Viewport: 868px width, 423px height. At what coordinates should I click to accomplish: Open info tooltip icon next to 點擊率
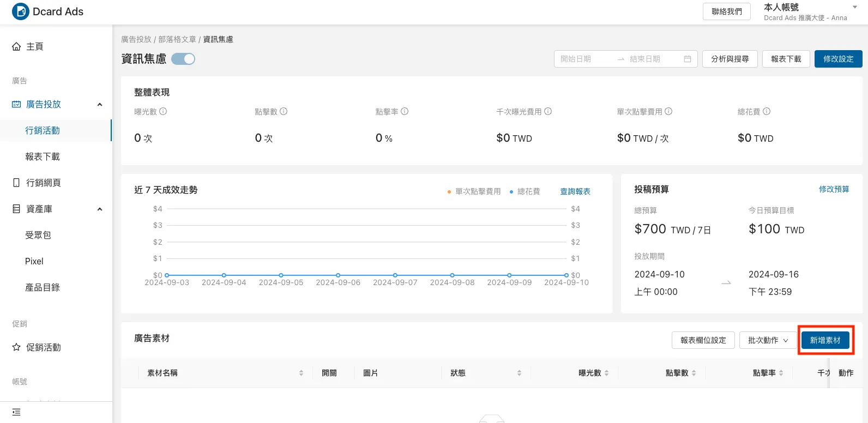tap(405, 111)
